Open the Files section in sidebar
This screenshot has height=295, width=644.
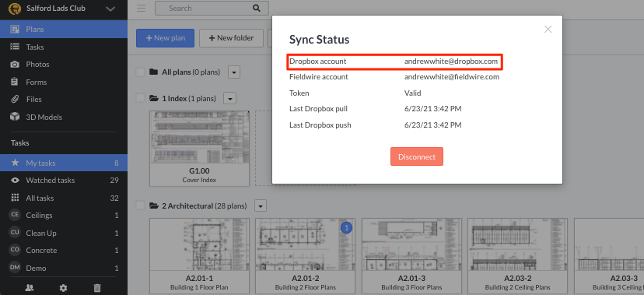pos(64,99)
